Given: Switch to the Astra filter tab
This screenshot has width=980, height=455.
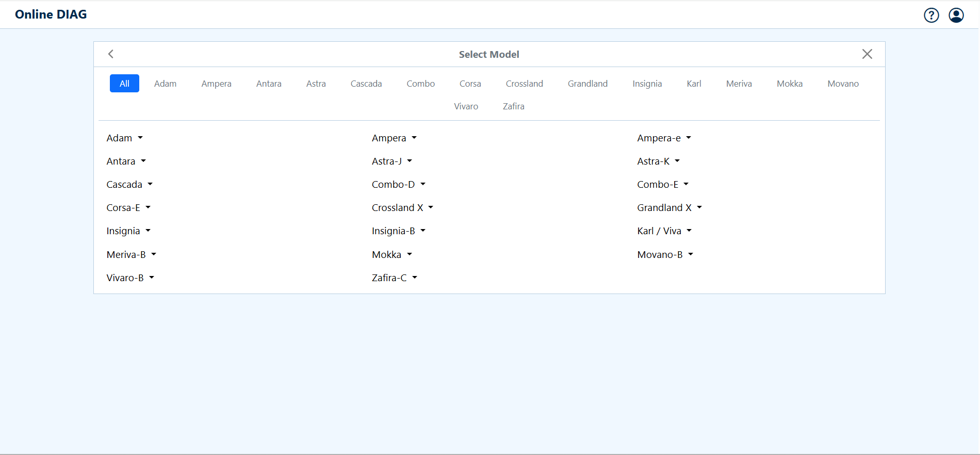Looking at the screenshot, I should coord(316,84).
